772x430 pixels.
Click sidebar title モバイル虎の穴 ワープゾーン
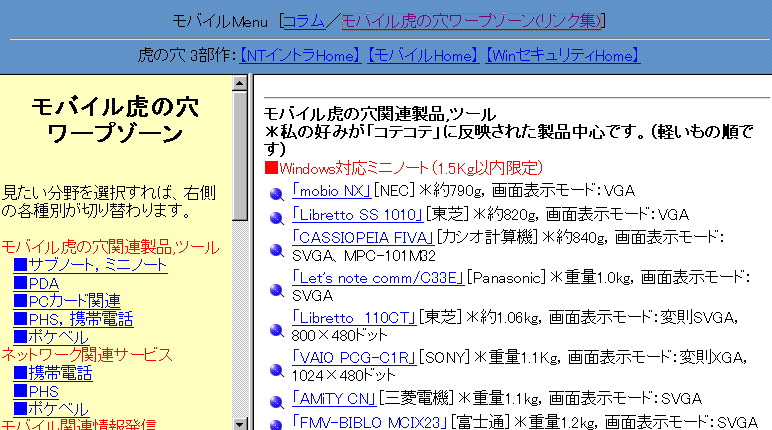tap(115, 120)
